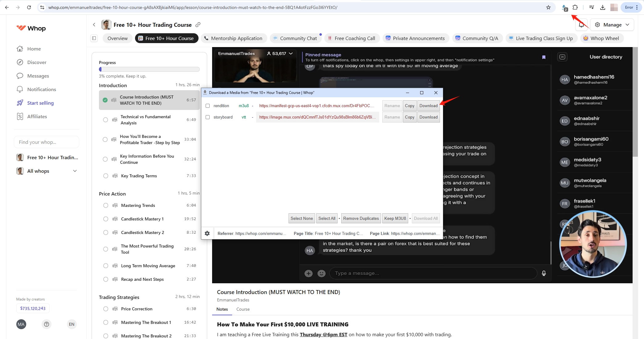Copy course link icon next to title
644x339 pixels.
tap(198, 25)
